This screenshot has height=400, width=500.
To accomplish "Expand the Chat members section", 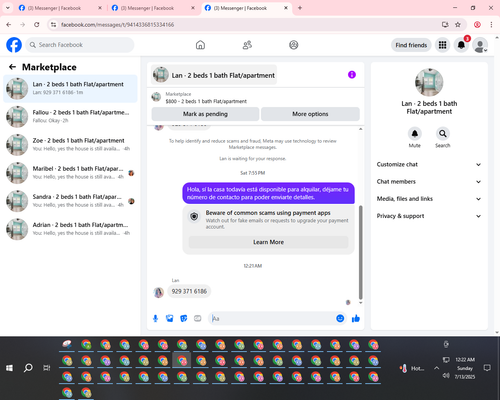I will (429, 182).
